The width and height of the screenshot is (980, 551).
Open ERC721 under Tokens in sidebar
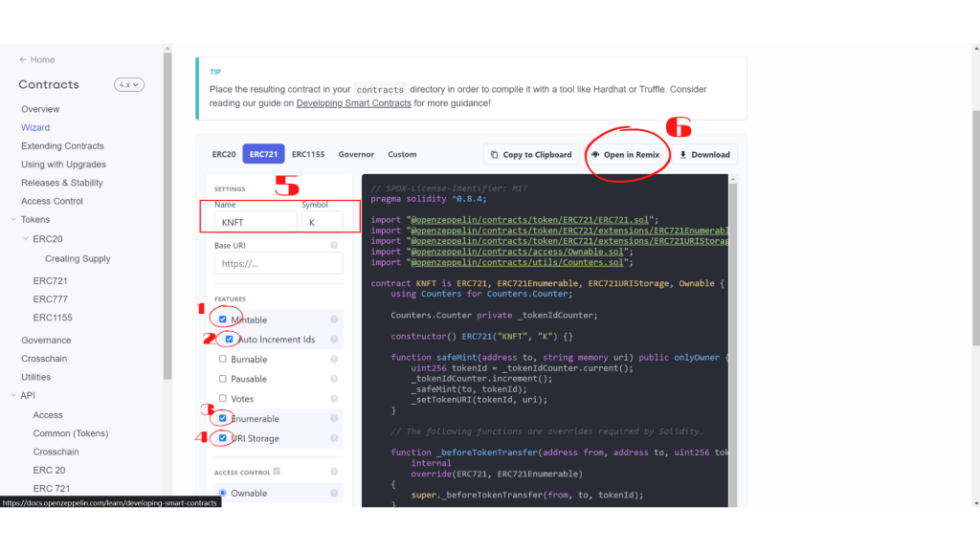(x=50, y=280)
